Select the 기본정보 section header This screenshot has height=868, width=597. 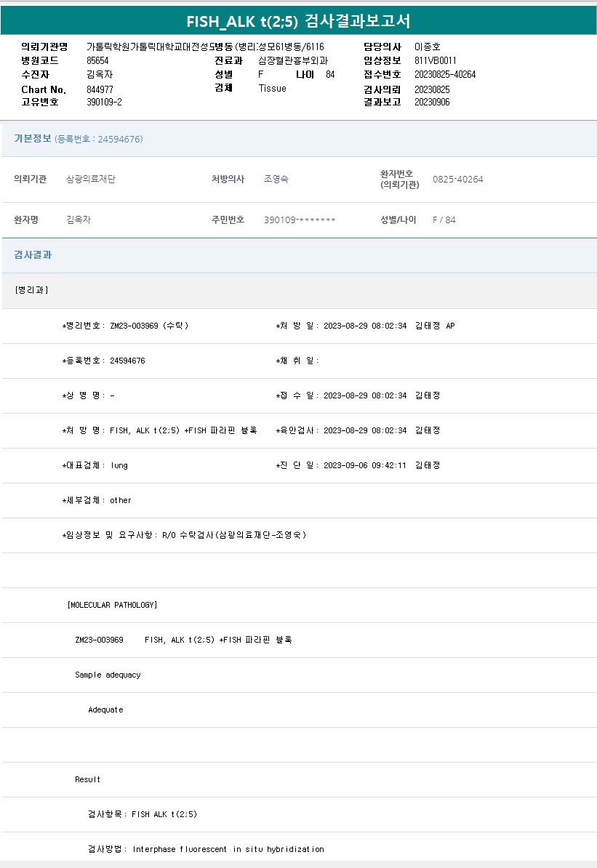pyautogui.click(x=33, y=138)
